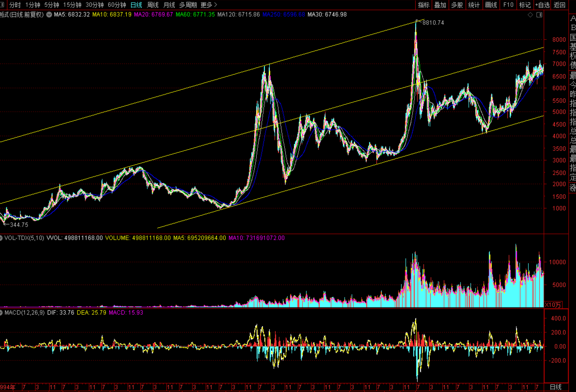The image size is (576, 392).
Task: Click the DIF: 33.76 value
Action: [x=61, y=313]
